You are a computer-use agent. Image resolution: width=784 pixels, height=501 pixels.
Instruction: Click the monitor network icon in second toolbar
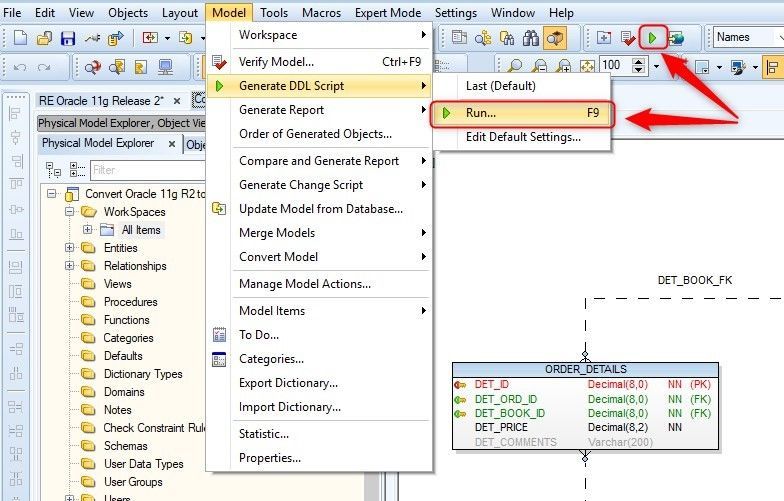[x=165, y=67]
